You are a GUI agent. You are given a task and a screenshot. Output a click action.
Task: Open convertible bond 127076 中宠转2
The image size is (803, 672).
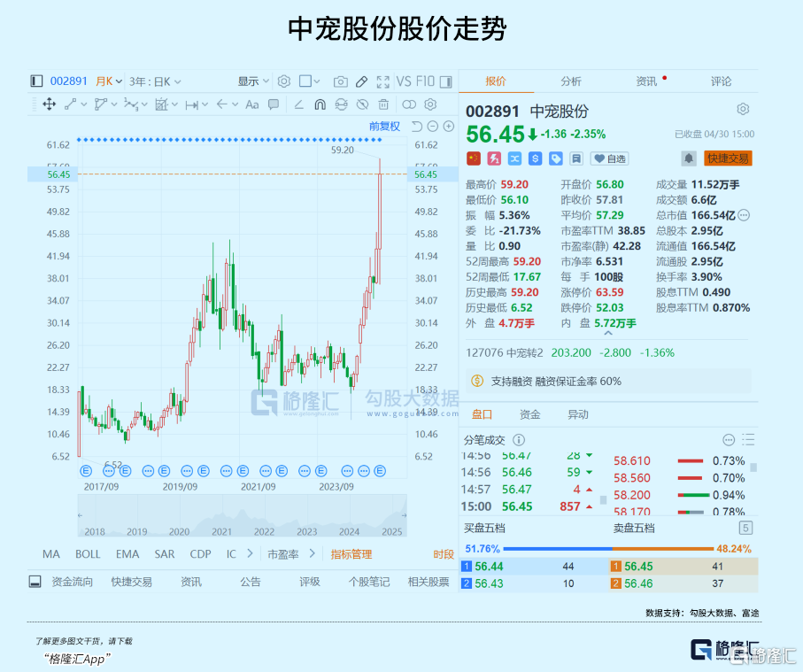pos(504,353)
